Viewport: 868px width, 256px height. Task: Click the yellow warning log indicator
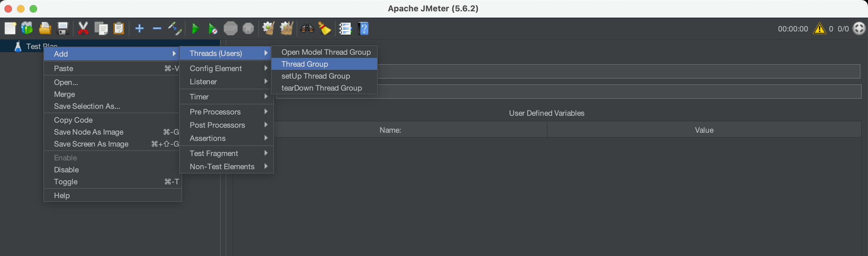(819, 29)
